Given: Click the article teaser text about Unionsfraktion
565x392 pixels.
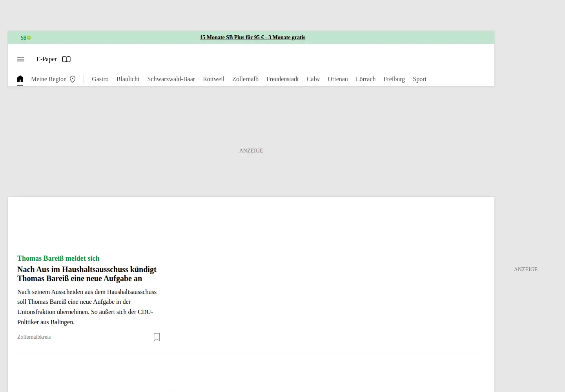Looking at the screenshot, I should tap(87, 307).
